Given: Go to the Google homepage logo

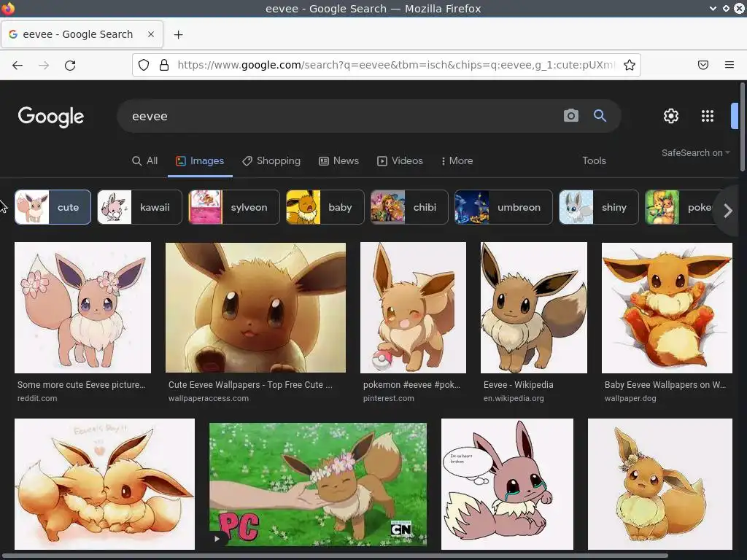Looking at the screenshot, I should tap(51, 117).
